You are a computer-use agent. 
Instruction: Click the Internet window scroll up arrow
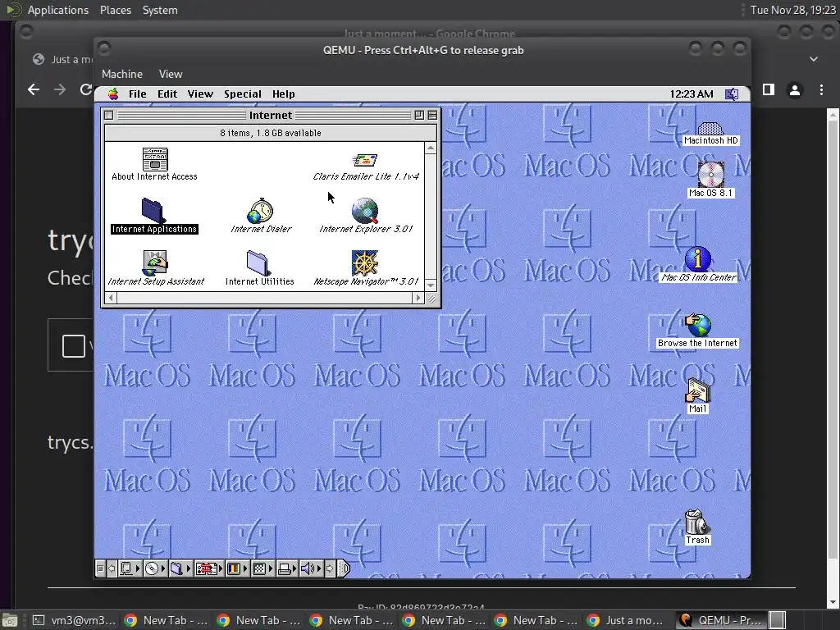pyautogui.click(x=431, y=148)
